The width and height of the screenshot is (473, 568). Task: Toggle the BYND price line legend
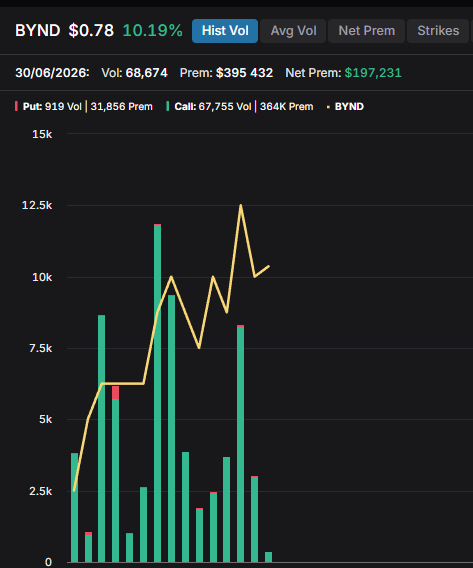point(346,106)
